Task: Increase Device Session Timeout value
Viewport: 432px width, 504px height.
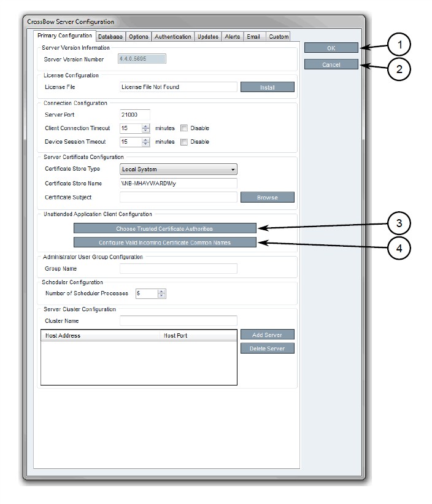Action: click(146, 139)
